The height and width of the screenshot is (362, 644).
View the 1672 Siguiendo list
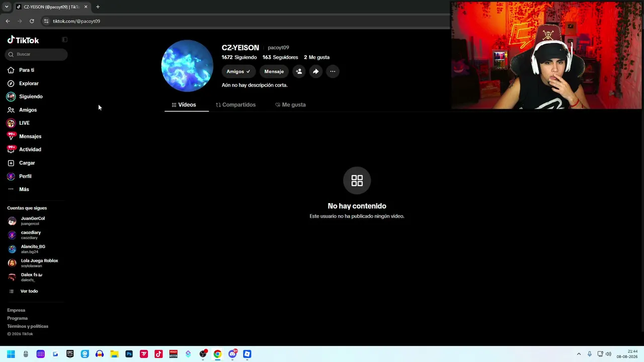pyautogui.click(x=239, y=57)
